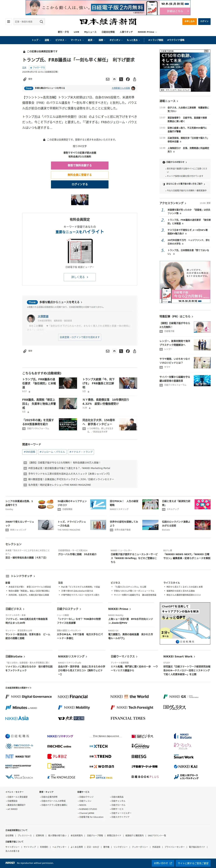
Task: Click the Facebook icon below the Think! section
Action: pyautogui.click(x=128, y=351)
